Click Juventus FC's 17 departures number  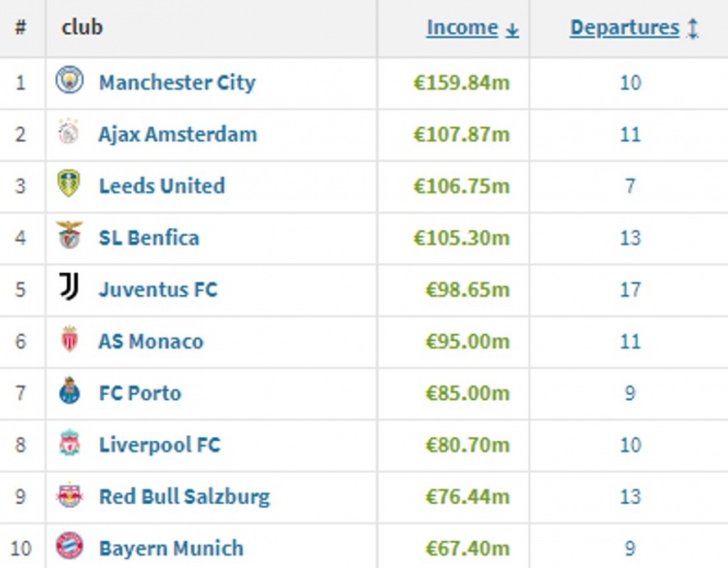point(630,289)
